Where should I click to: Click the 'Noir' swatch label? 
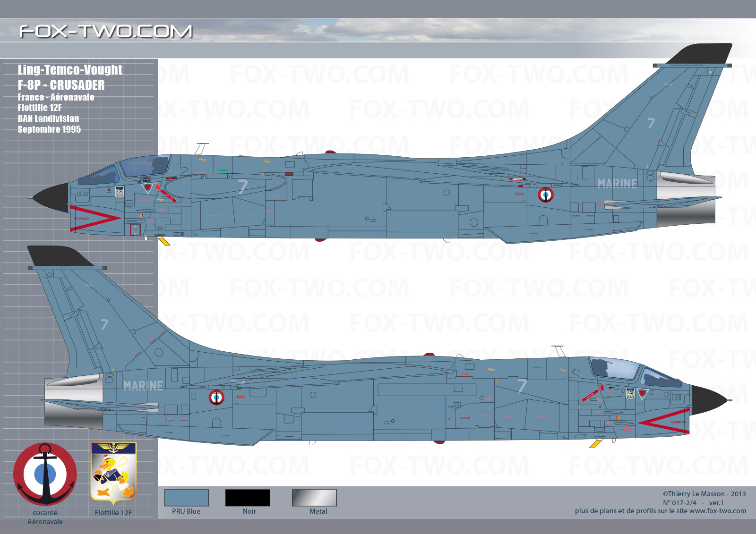coord(249,511)
